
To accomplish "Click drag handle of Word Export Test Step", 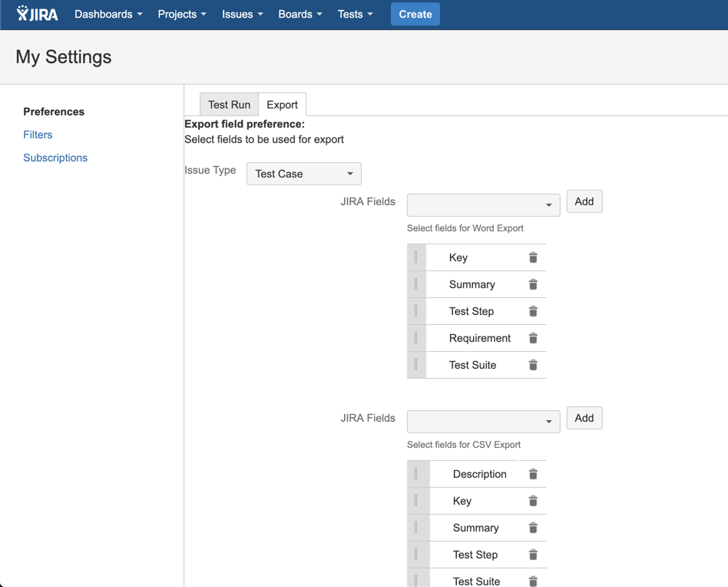I will click(416, 311).
